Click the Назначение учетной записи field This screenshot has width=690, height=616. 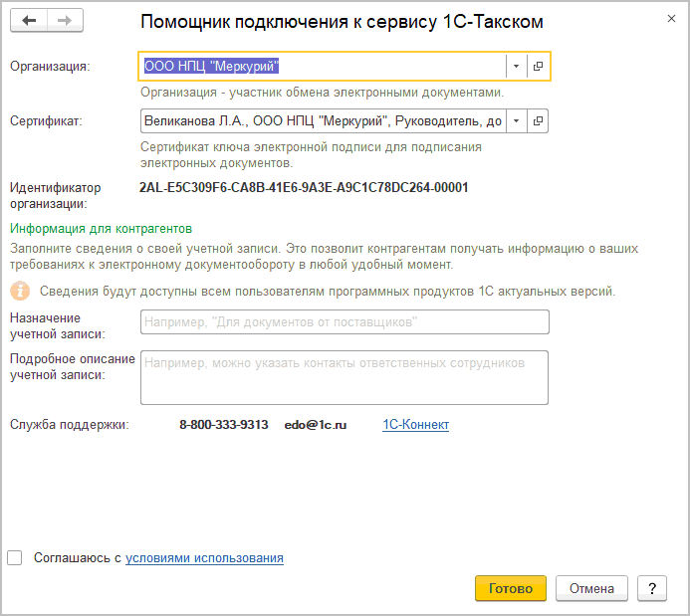[x=345, y=322]
